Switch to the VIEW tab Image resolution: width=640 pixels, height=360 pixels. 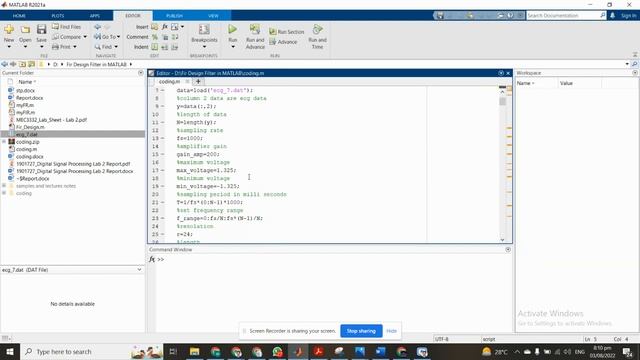213,16
